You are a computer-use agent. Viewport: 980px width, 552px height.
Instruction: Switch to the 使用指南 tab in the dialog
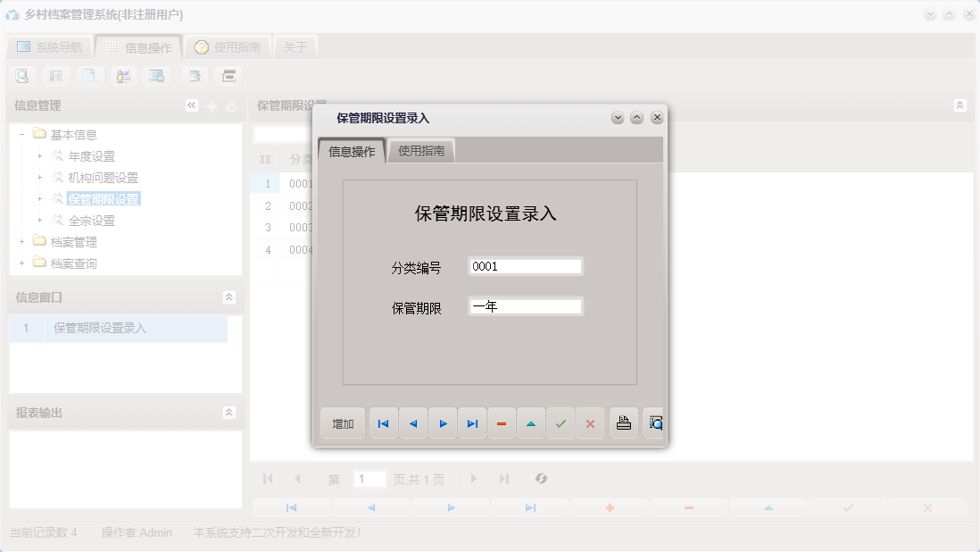pyautogui.click(x=419, y=150)
